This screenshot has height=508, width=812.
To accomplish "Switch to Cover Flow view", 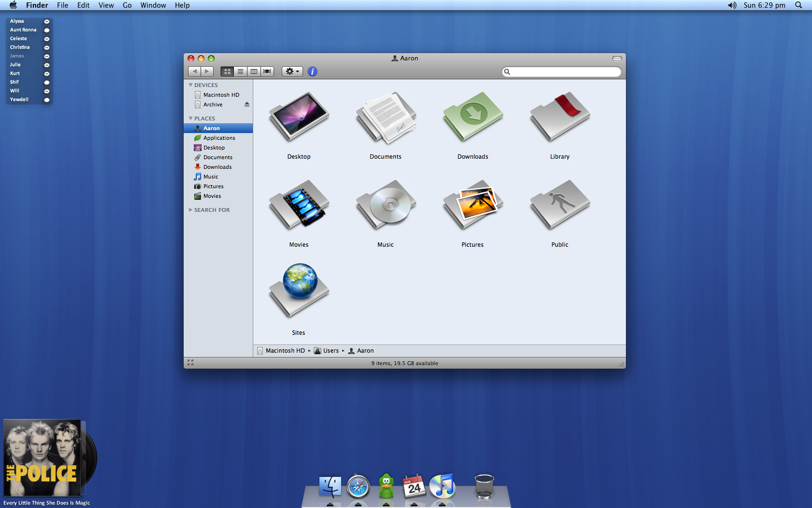I will 267,72.
